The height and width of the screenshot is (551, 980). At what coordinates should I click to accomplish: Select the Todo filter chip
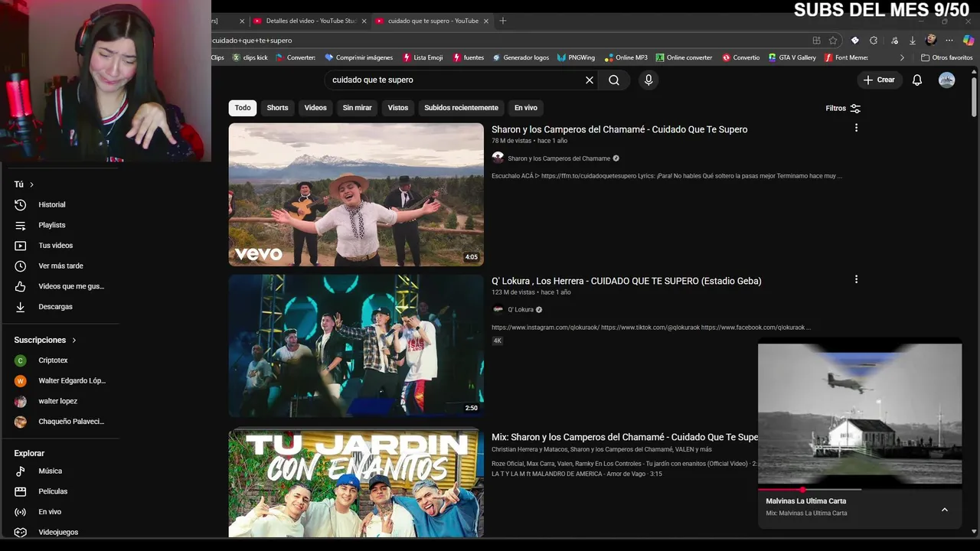click(243, 108)
